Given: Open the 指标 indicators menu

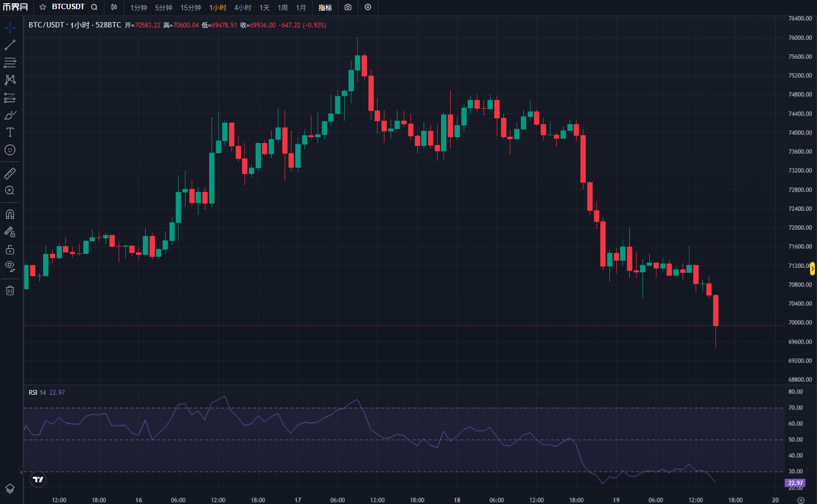Looking at the screenshot, I should [x=325, y=8].
